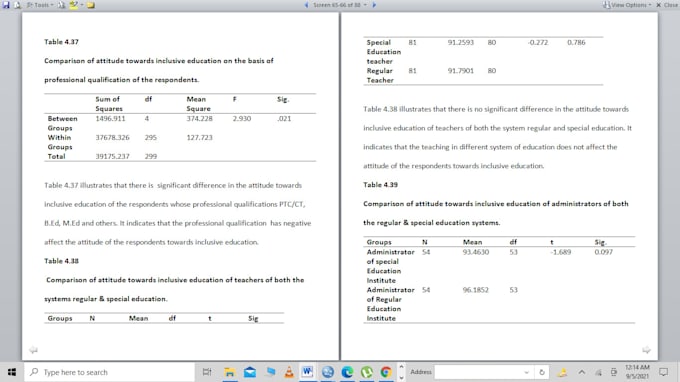The height and width of the screenshot is (382, 680).
Task: Expand the Address bar dropdown arrow
Action: pos(526,372)
